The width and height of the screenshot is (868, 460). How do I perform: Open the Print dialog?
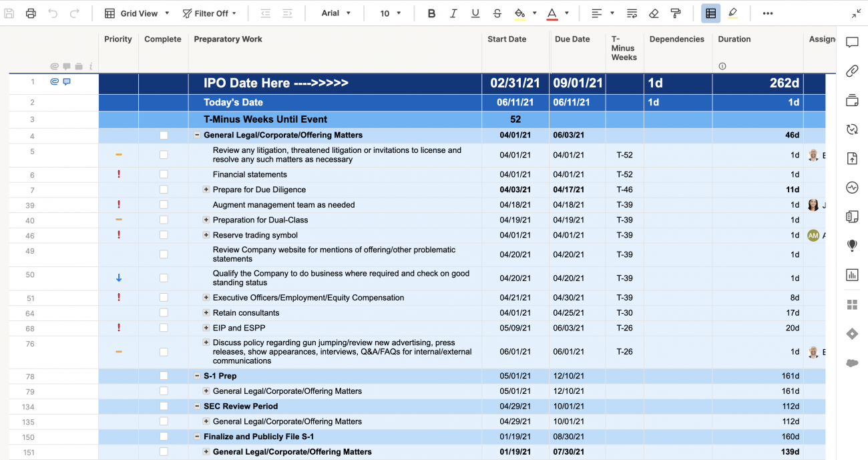pos(31,13)
